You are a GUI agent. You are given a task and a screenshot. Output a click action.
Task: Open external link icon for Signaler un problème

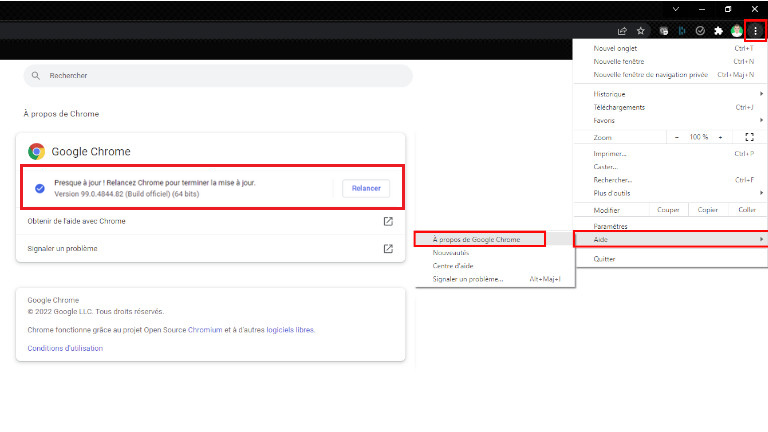coord(388,249)
